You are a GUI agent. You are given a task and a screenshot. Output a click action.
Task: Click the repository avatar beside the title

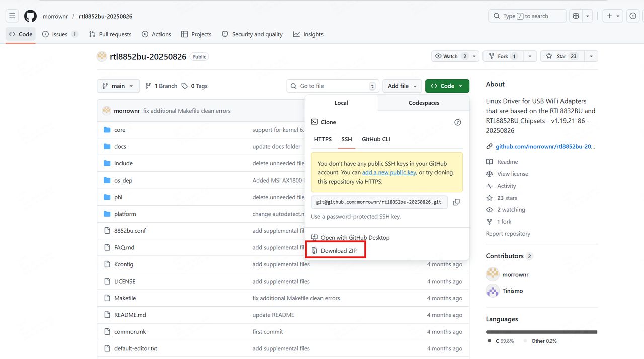coord(102,57)
